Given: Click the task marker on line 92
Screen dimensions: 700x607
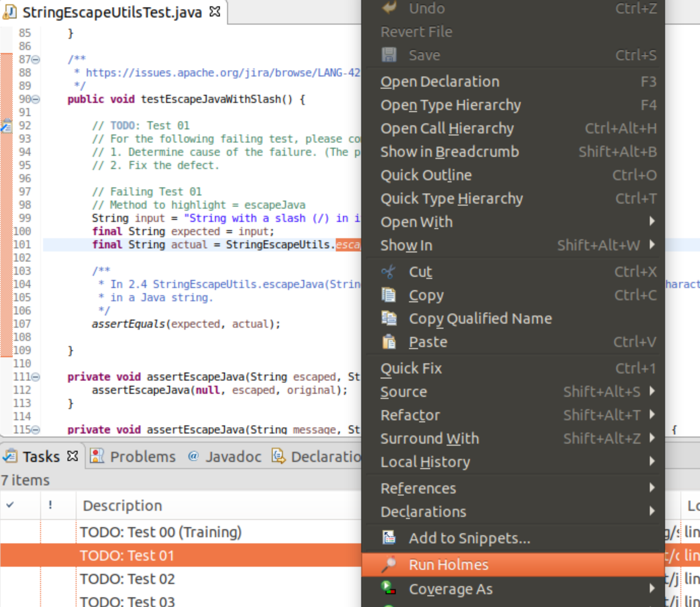Looking at the screenshot, I should (x=7, y=126).
